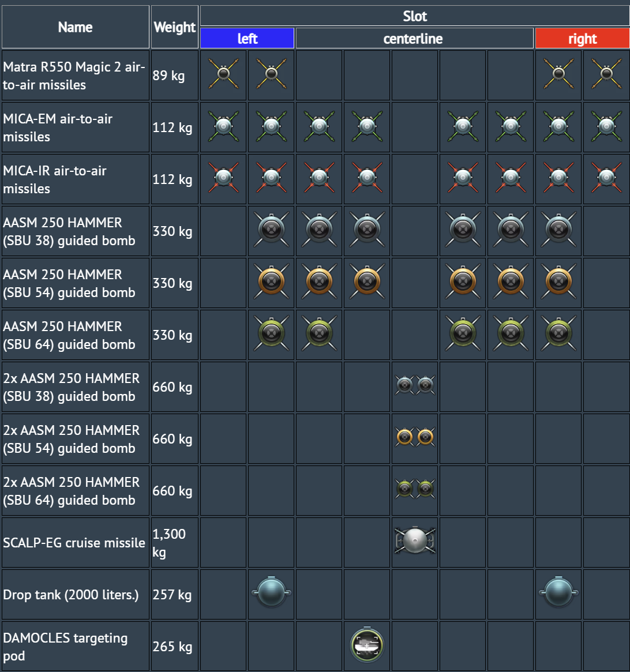Click the 'Name' column header
The image size is (630, 672).
[x=76, y=27]
